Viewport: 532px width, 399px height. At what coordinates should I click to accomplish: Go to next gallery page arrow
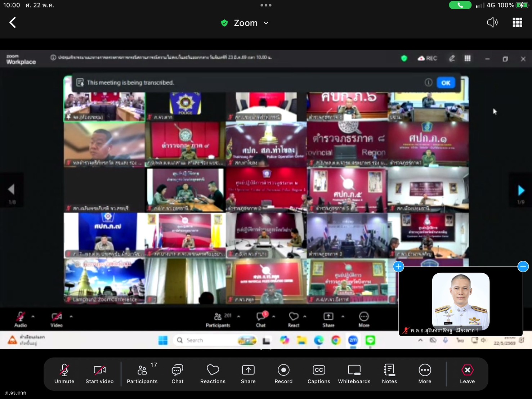point(521,190)
